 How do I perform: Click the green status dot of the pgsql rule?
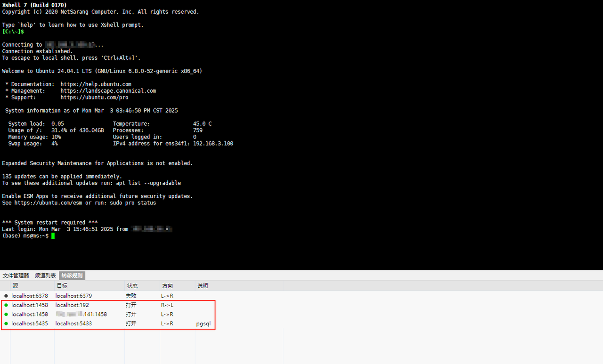pyautogui.click(x=6, y=324)
